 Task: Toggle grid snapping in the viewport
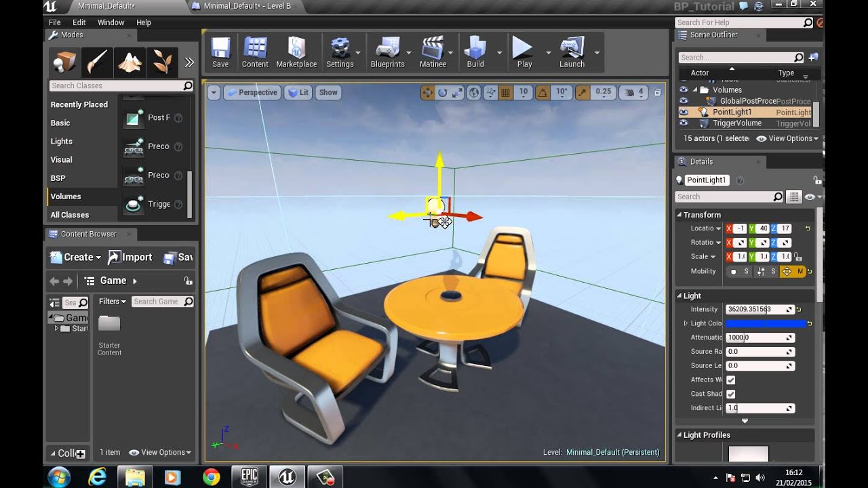(x=505, y=92)
